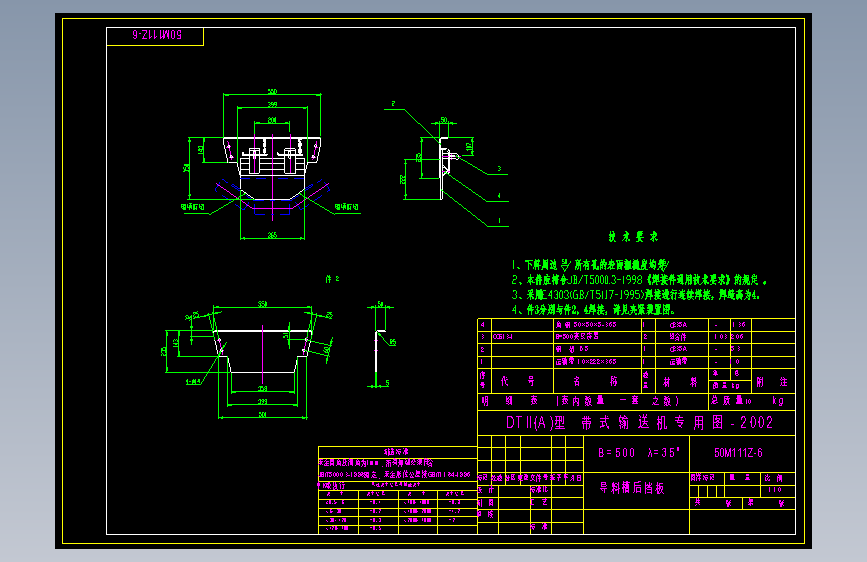The height and width of the screenshot is (562, 867).
Task: Click the 'B=500 λ=35°' specification text
Action: [639, 452]
